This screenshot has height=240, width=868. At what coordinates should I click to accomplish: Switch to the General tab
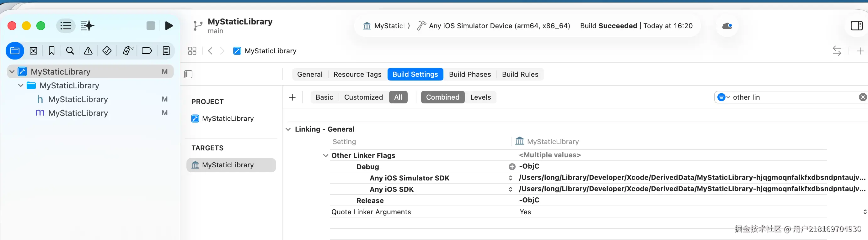[x=310, y=74]
